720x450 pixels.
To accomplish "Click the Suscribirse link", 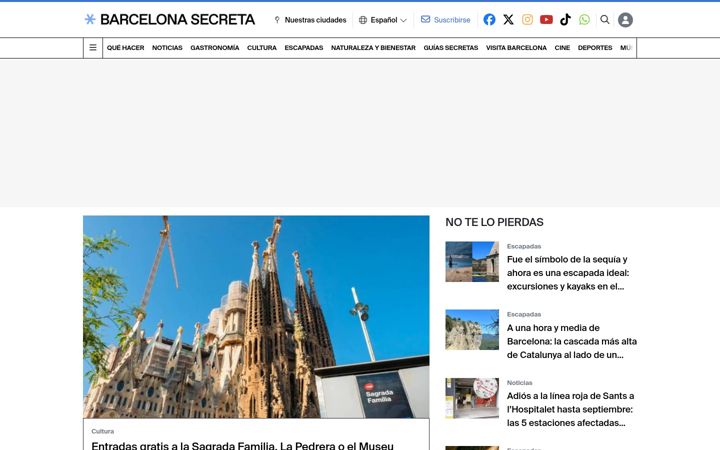I will (452, 20).
